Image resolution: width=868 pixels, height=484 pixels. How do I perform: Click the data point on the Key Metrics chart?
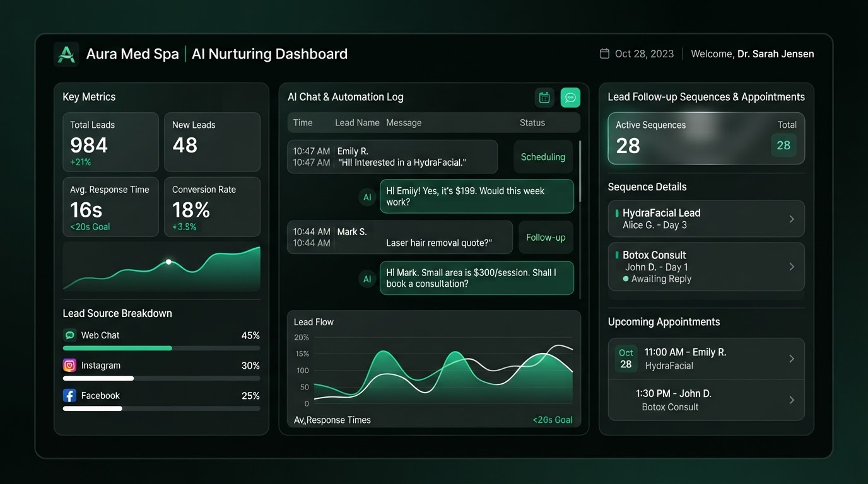pyautogui.click(x=168, y=262)
